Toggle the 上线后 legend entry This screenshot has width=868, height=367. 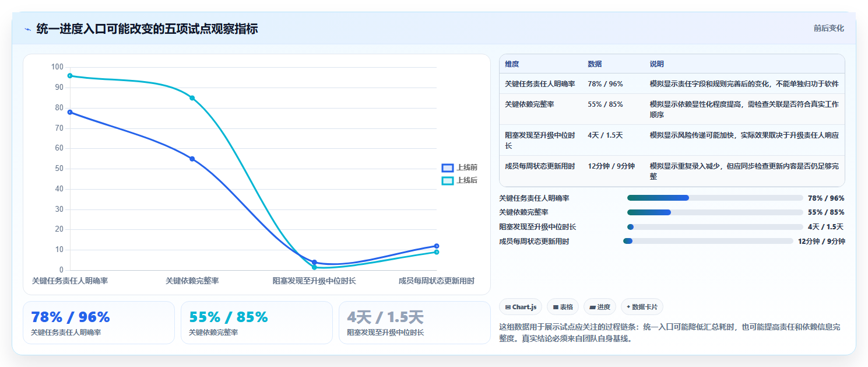point(460,181)
